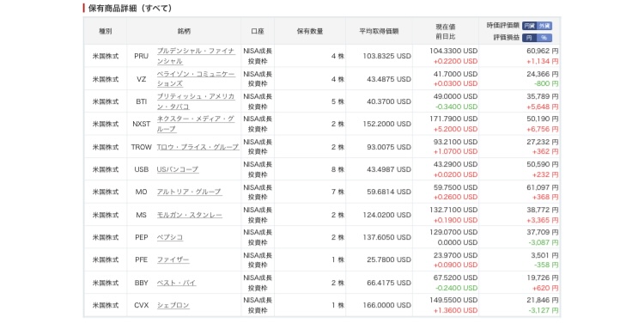Viewport: 644px width, 323px height.
Task: Open ベスト・バイ stock link
Action: 176,283
